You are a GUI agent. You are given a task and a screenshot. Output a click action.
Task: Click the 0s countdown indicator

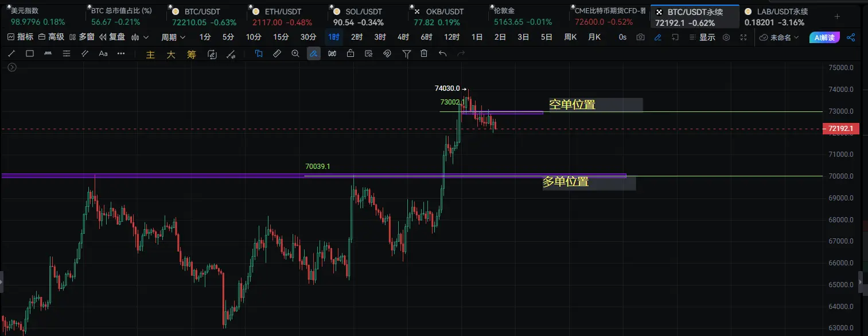click(622, 37)
